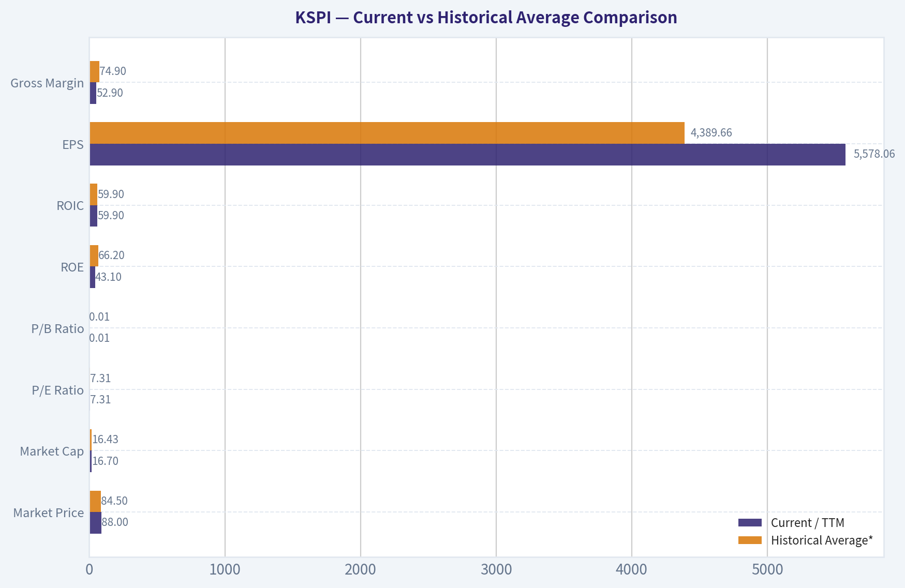
Task: Click the 52.90 Gross Margin value
Action: pyautogui.click(x=110, y=93)
